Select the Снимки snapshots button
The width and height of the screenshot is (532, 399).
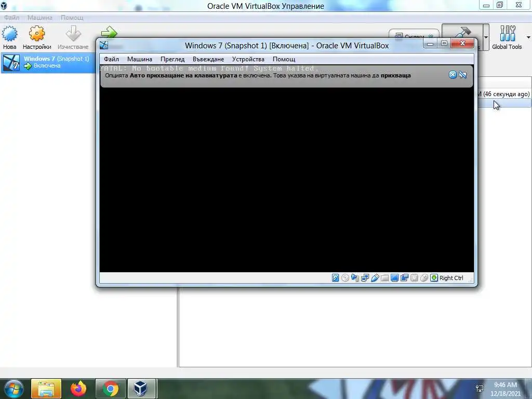click(414, 35)
